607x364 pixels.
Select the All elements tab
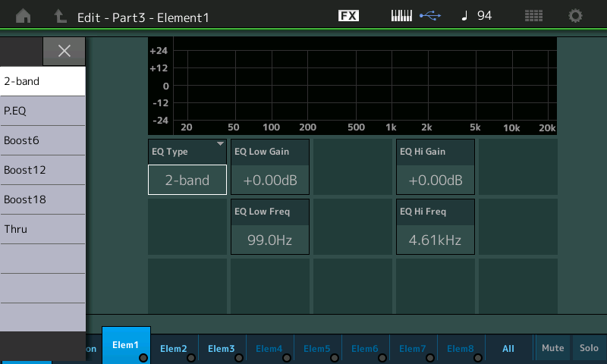pyautogui.click(x=508, y=349)
